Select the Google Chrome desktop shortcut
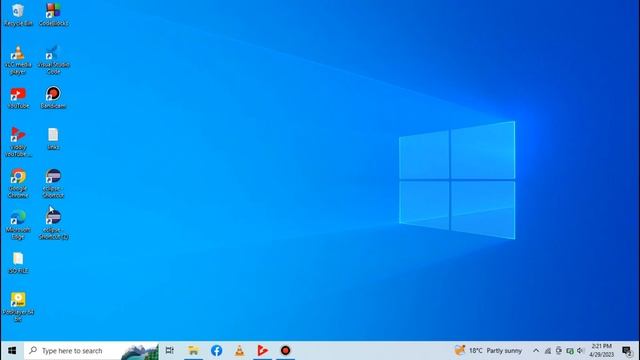Image resolution: width=640 pixels, height=360 pixels. pyautogui.click(x=18, y=183)
